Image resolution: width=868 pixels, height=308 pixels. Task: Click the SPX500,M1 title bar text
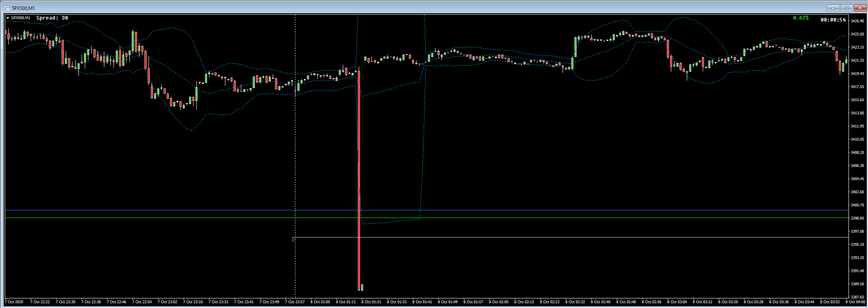click(x=23, y=8)
